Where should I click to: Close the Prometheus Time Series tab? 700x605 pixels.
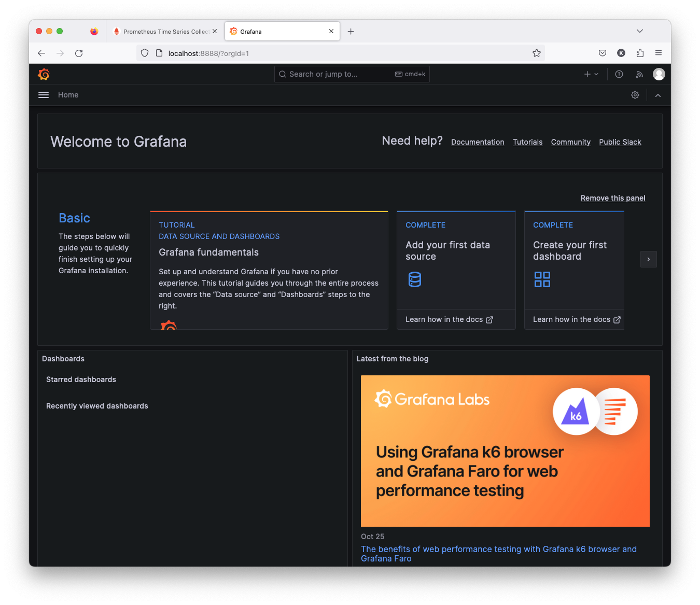pyautogui.click(x=215, y=31)
